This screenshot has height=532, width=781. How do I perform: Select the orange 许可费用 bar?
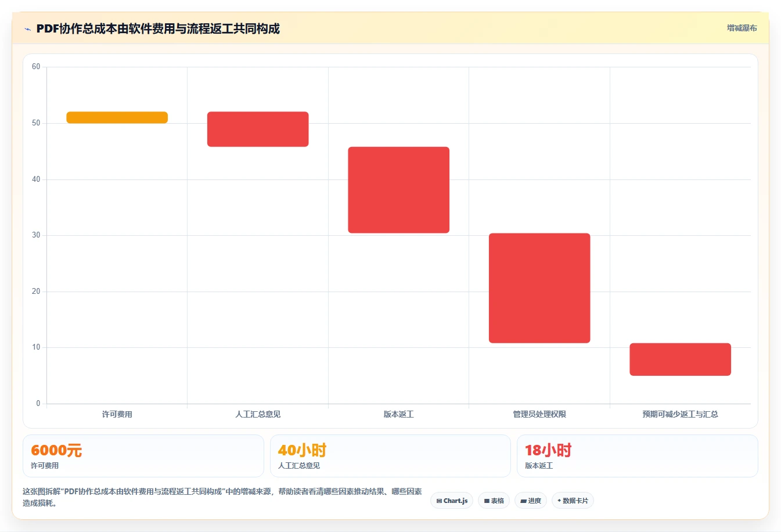coord(117,117)
